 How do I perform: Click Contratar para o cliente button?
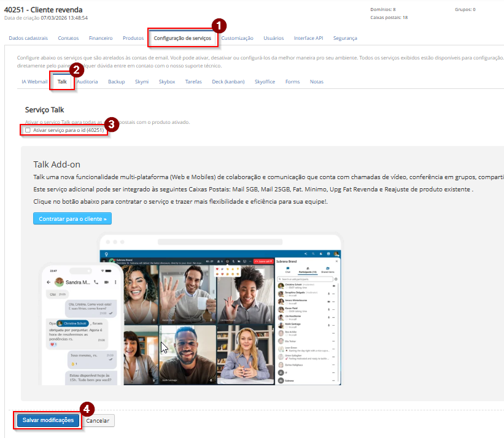coord(72,218)
